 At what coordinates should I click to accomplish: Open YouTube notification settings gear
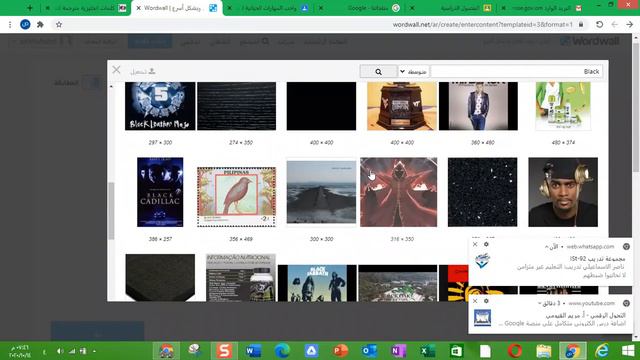point(486,301)
